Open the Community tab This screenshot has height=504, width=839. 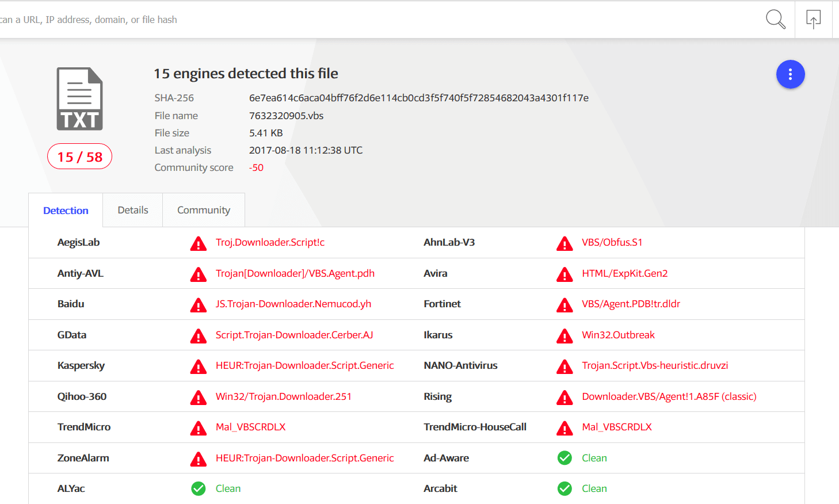pos(204,210)
